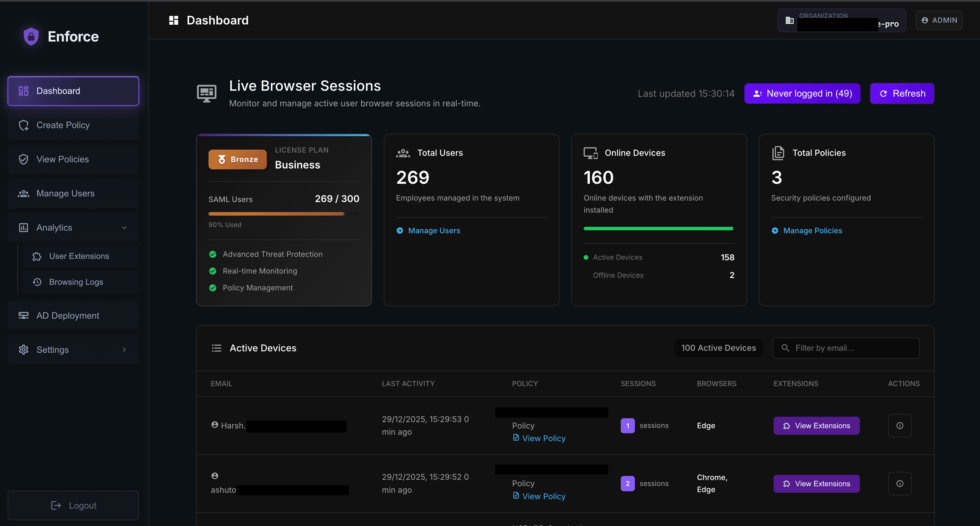Screen dimensions: 980x526
Task: Click the Dashboard grid icon in header
Action: point(173,20)
